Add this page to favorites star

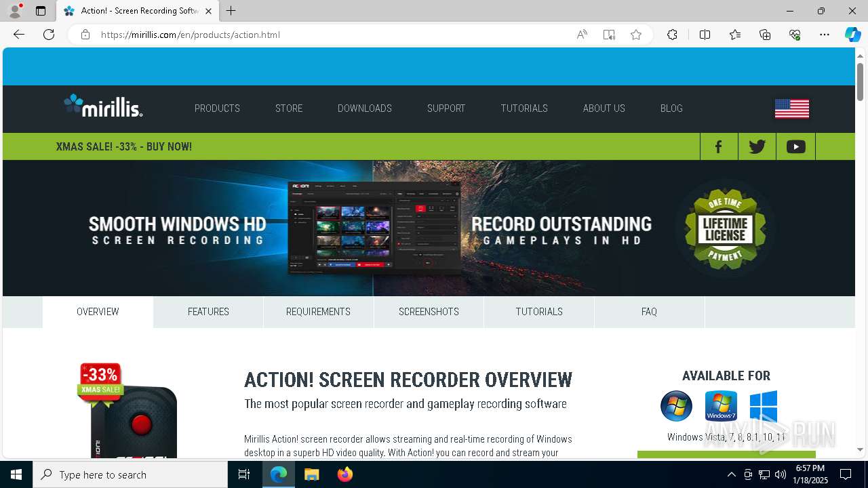coord(636,35)
